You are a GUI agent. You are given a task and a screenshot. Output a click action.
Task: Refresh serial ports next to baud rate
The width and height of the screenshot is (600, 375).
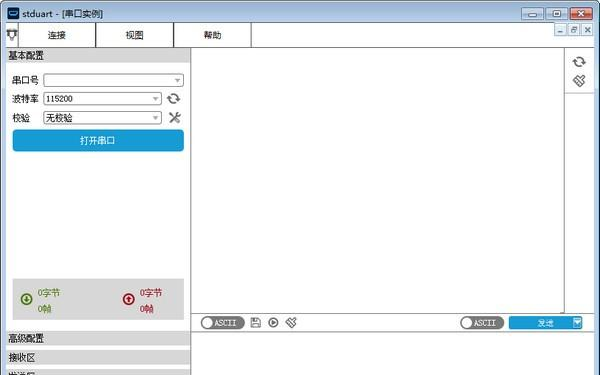[x=174, y=99]
